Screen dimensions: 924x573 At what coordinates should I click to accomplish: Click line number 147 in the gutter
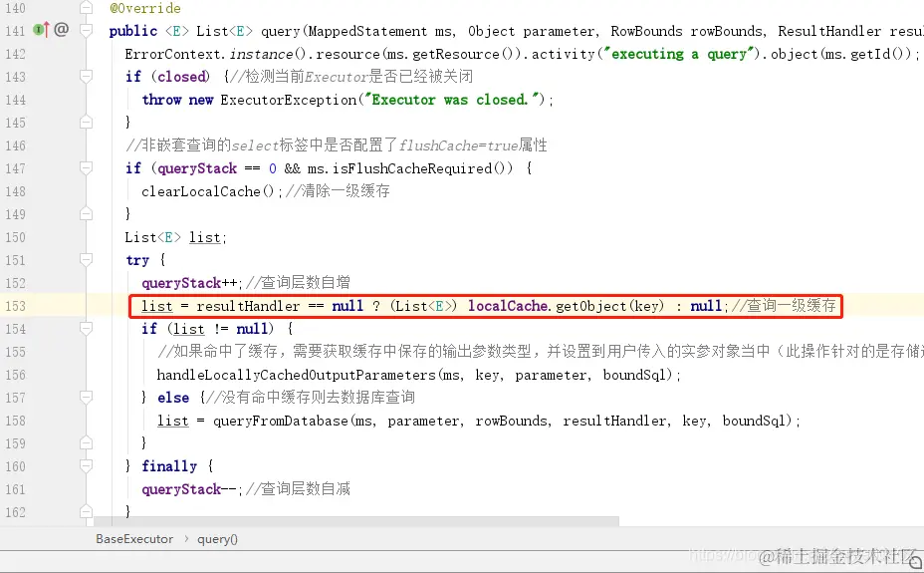[x=15, y=168]
